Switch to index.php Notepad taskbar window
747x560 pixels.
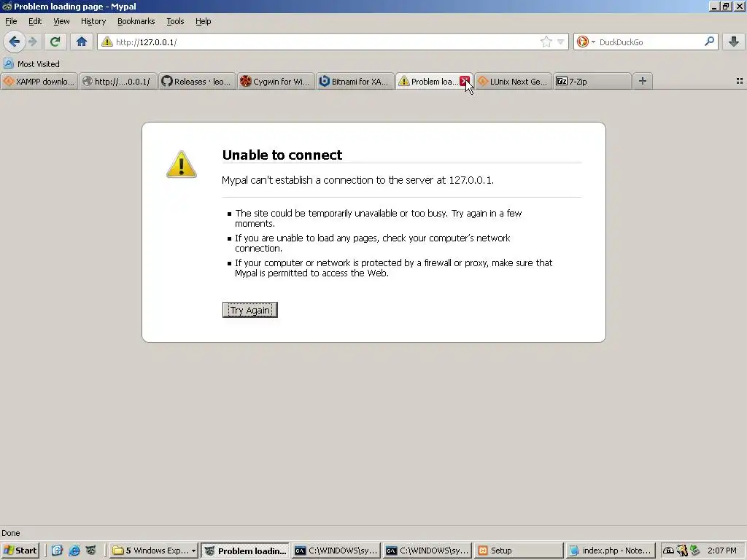point(610,551)
